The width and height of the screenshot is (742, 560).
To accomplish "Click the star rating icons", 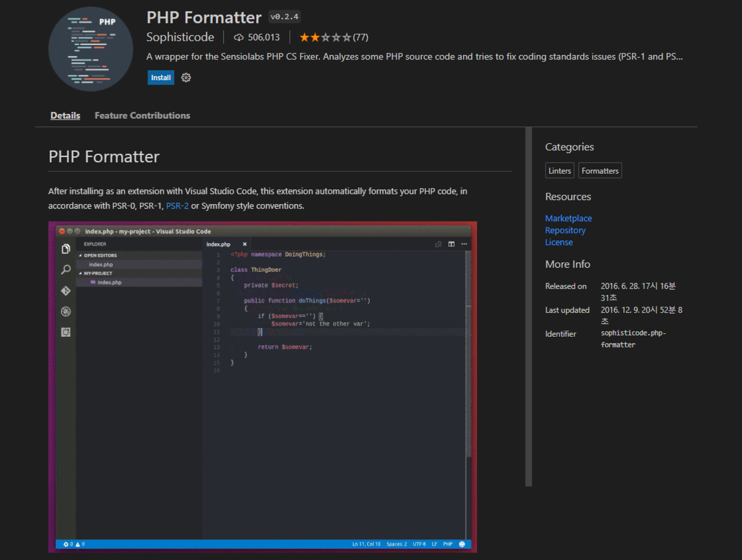I will coord(325,37).
